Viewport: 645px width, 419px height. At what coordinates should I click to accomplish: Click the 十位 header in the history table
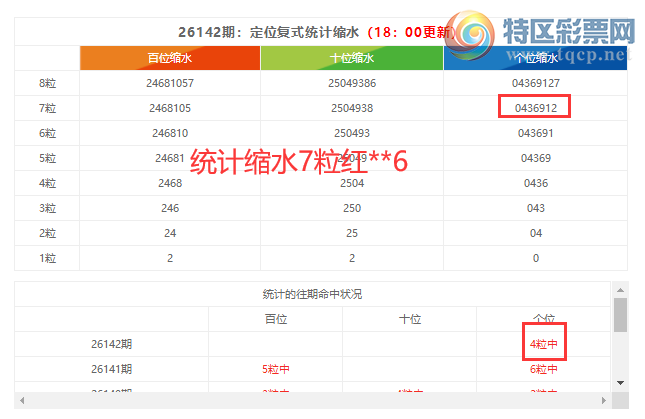(410, 319)
